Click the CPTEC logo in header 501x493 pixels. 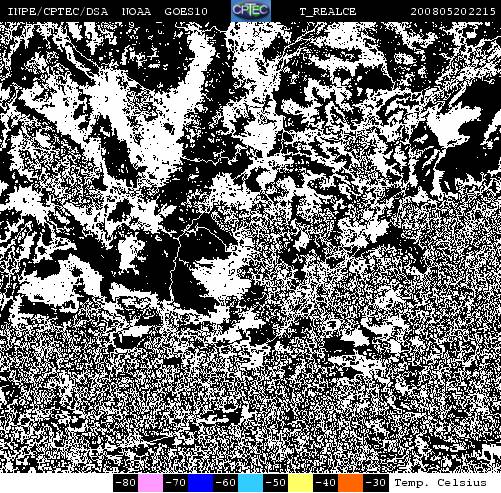click(251, 11)
